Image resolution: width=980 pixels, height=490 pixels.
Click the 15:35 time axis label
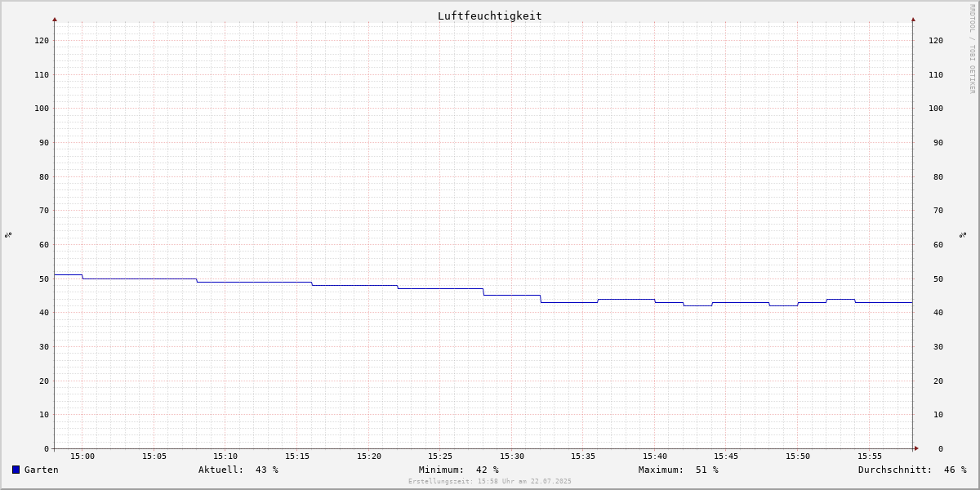tap(583, 457)
